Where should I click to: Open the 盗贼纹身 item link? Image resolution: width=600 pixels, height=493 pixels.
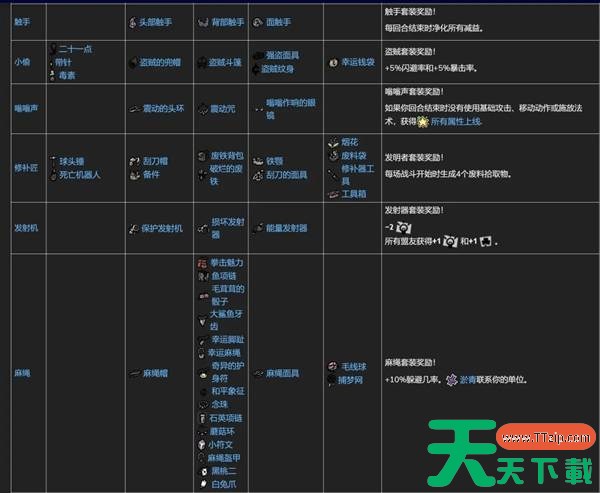click(277, 69)
